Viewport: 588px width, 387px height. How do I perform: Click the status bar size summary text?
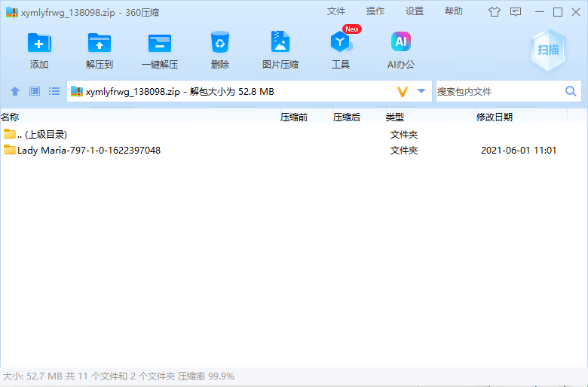tap(118, 376)
